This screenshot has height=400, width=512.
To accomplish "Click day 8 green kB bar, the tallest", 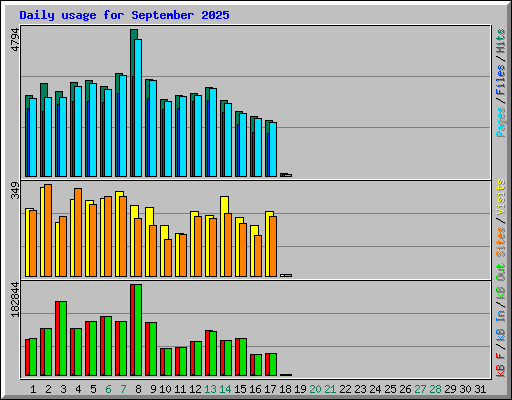I will point(138,330).
